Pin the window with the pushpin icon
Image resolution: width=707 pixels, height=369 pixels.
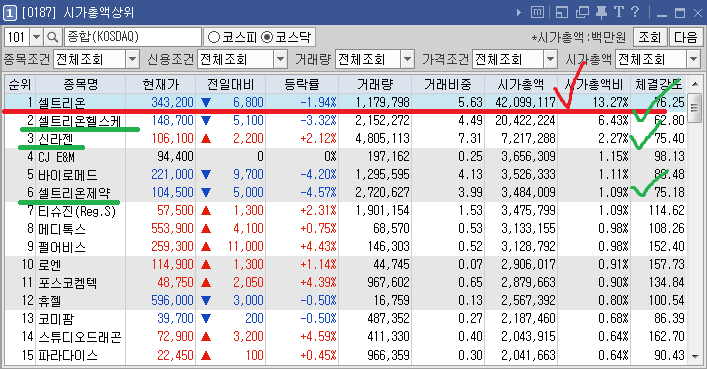pyautogui.click(x=601, y=12)
